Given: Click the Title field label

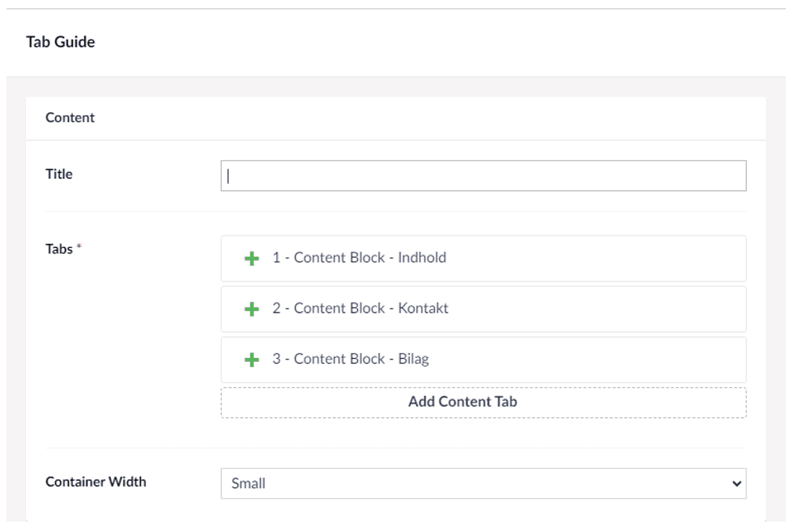Looking at the screenshot, I should tap(59, 174).
